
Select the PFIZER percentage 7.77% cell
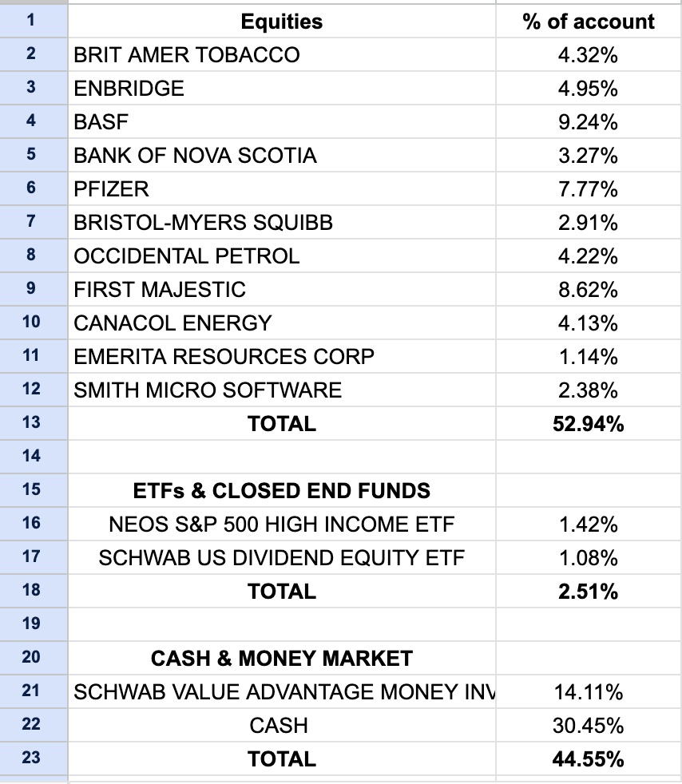[x=588, y=189]
